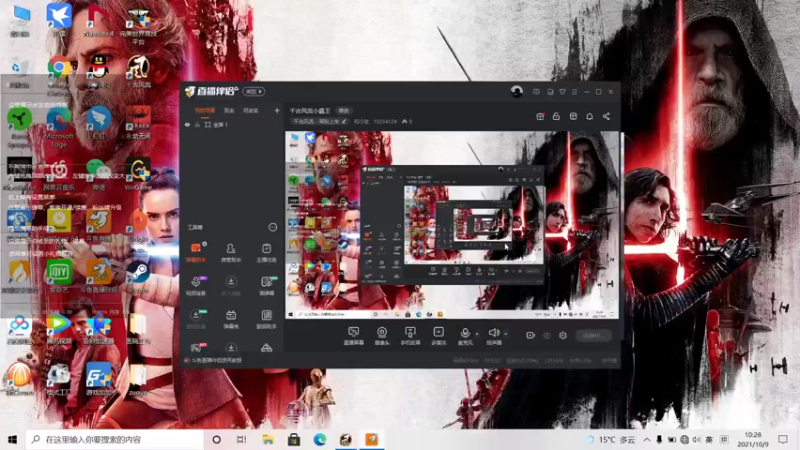800x450 pixels.
Task: Add 摄像头 camera source
Action: click(382, 336)
